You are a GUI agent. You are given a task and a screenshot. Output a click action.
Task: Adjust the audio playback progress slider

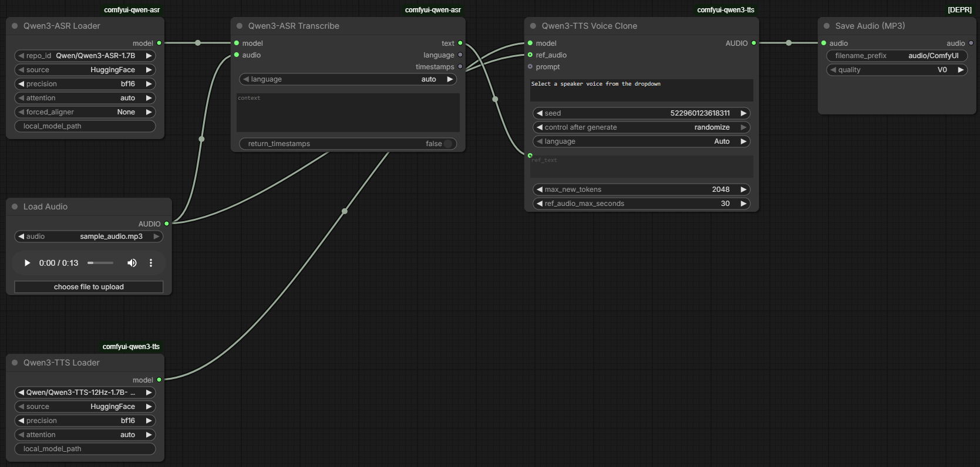point(100,263)
